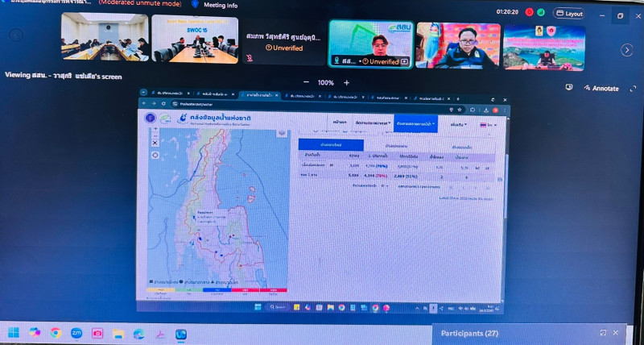Click the Windows Start button

(x=14, y=332)
